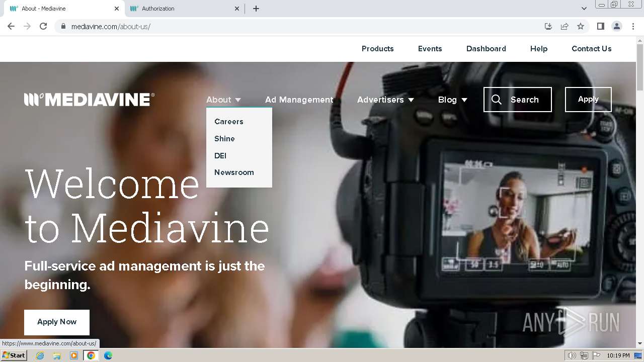Open the Windows Start menu
Image resolution: width=644 pixels, height=362 pixels.
pyautogui.click(x=14, y=355)
